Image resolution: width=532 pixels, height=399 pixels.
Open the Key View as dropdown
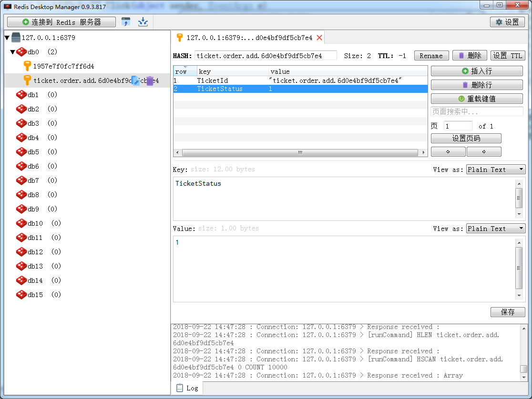pyautogui.click(x=496, y=170)
